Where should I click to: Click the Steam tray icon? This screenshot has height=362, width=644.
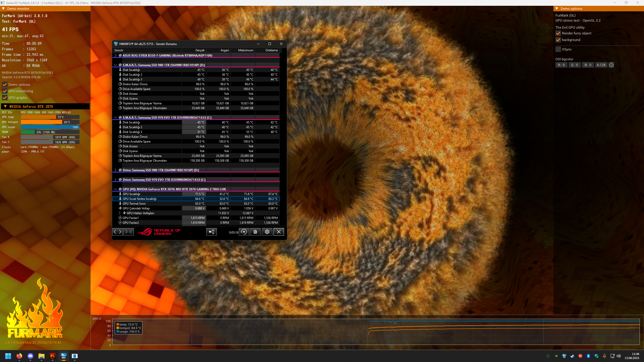(572, 356)
